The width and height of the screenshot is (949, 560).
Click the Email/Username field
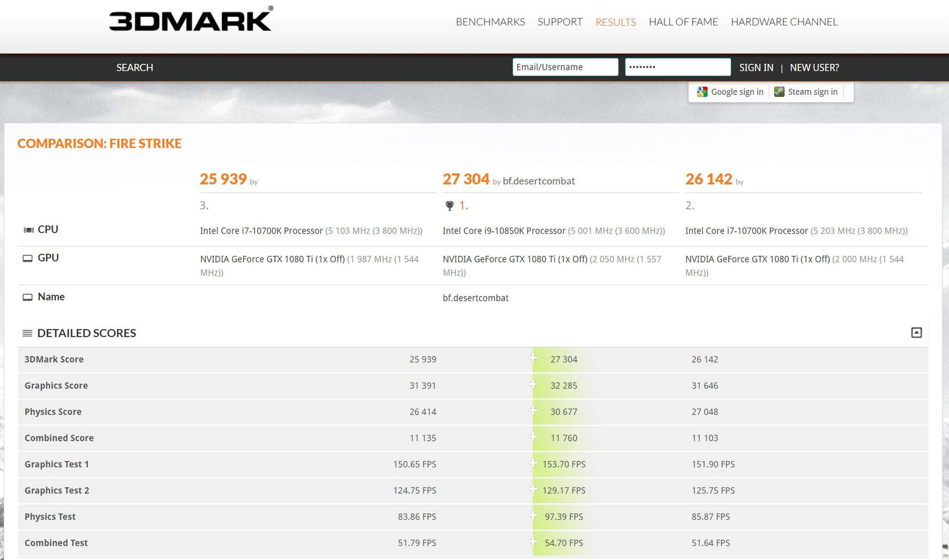[565, 67]
